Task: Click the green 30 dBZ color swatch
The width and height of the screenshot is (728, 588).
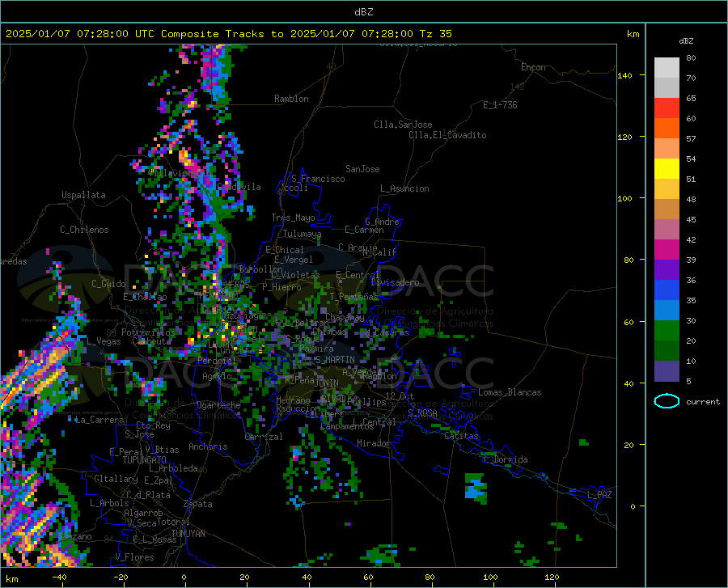Action: pos(667,331)
